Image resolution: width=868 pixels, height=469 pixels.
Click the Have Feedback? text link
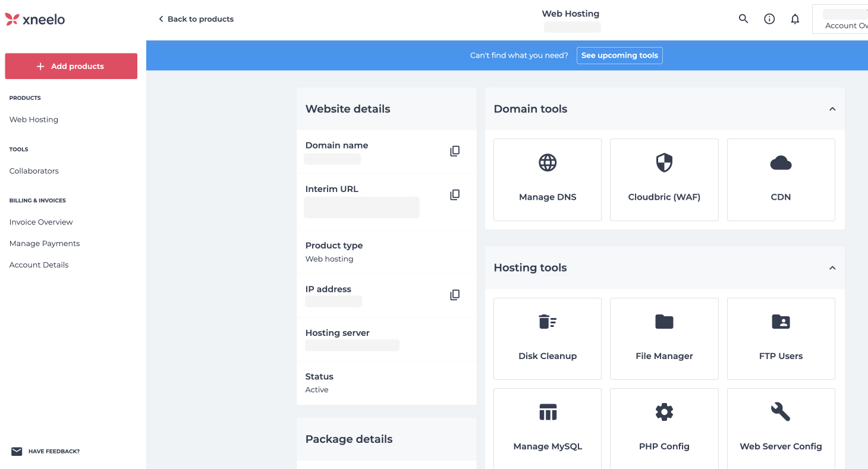54,451
